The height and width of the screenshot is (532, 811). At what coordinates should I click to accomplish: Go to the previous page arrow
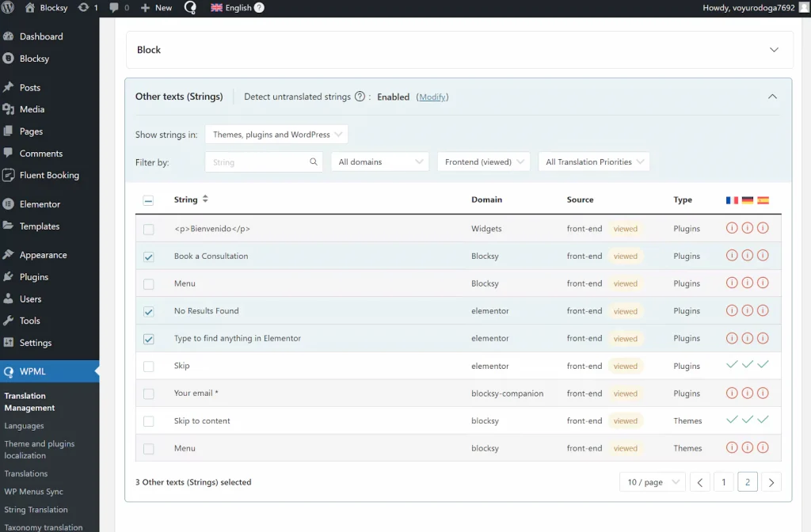tap(700, 482)
